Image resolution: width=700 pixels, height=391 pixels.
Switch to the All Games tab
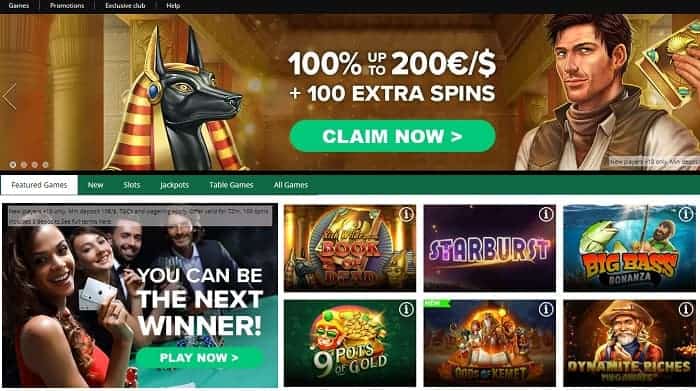291,185
